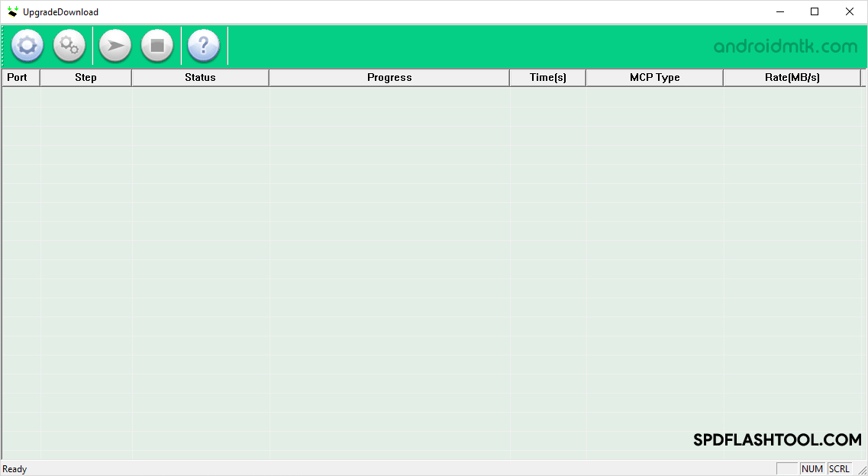Viewport: 868px width, 476px height.
Task: Click the Progress column header
Action: (389, 77)
